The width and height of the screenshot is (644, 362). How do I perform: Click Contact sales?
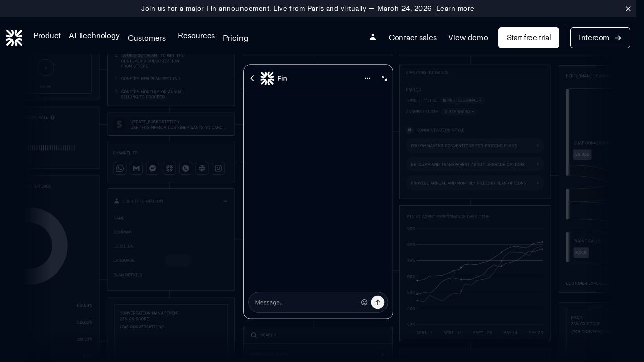click(413, 38)
